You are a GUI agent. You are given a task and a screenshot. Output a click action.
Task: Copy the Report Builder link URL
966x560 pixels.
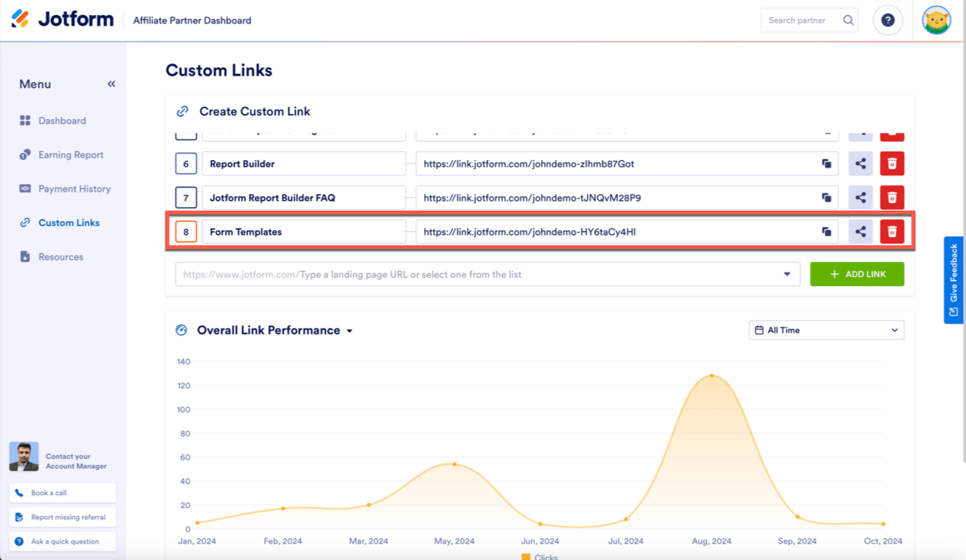826,164
